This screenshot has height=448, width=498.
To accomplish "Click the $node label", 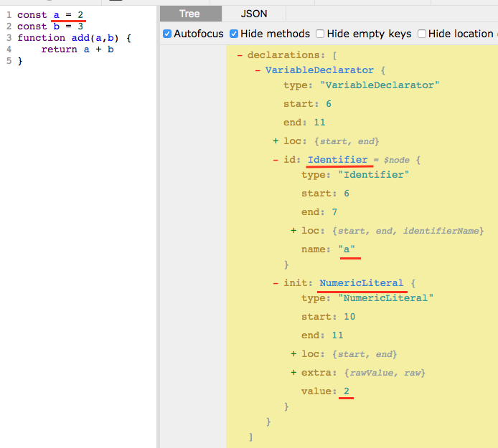I will pos(396,161).
